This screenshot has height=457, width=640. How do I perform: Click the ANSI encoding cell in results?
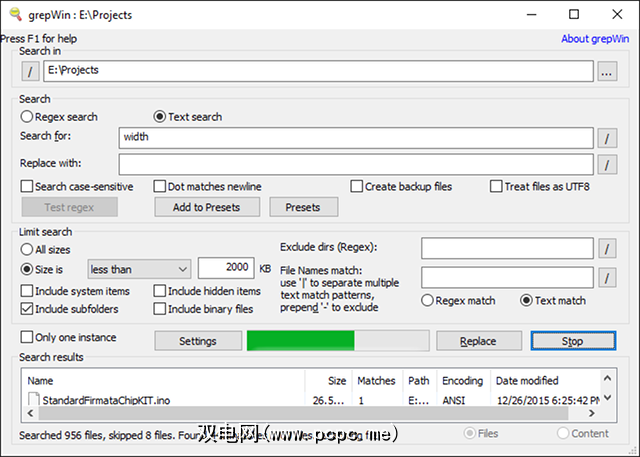(454, 400)
